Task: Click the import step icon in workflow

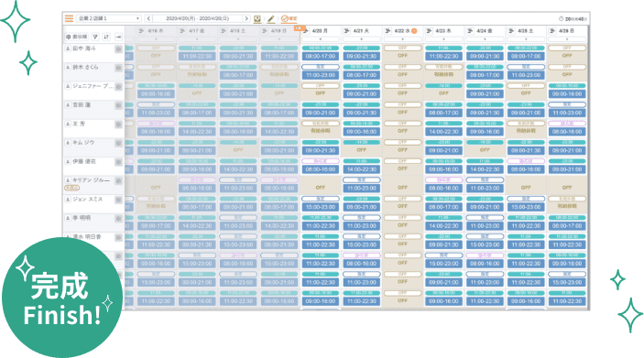Action: 257,18
